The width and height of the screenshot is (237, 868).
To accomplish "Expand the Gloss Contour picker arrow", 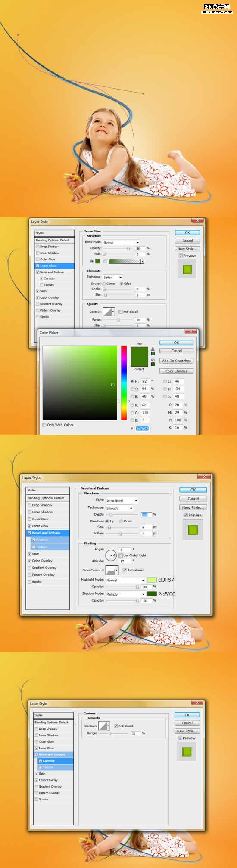I will pos(117,571).
